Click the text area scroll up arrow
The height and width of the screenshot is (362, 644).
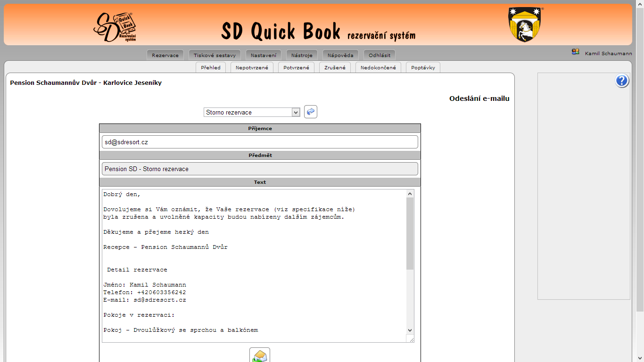pyautogui.click(x=410, y=194)
